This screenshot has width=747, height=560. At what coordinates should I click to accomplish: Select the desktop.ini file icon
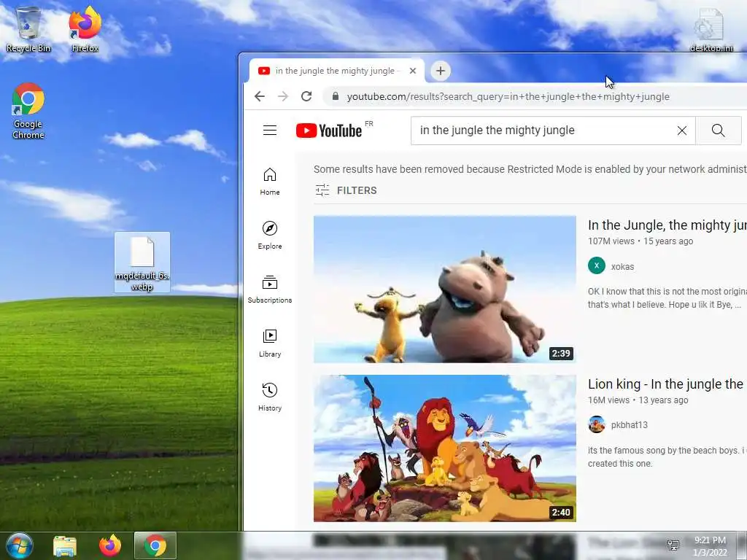pyautogui.click(x=711, y=29)
